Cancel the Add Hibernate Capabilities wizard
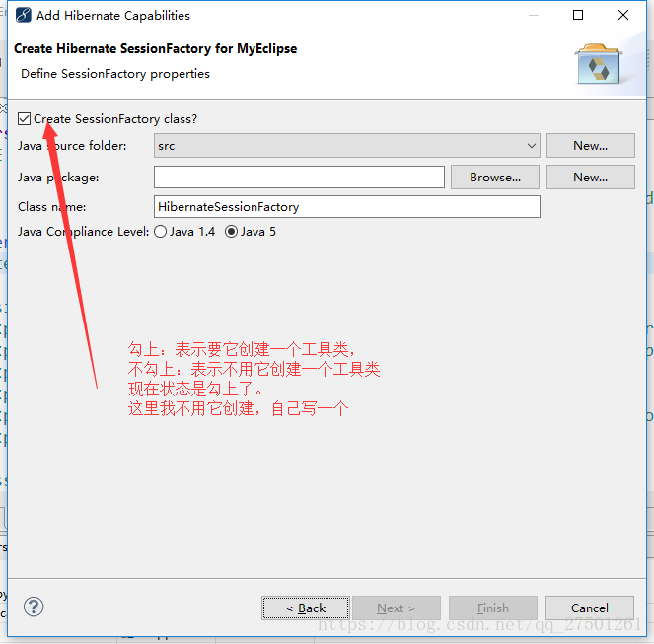Screen dimensions: 654x644 (589, 608)
